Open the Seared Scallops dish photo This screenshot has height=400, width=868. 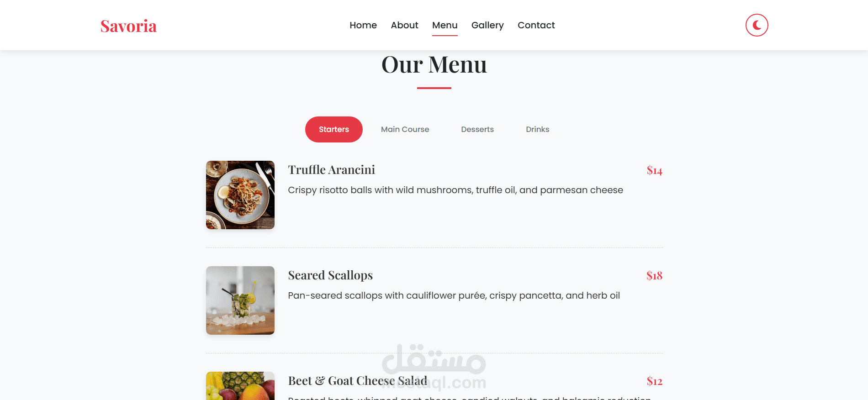[240, 300]
